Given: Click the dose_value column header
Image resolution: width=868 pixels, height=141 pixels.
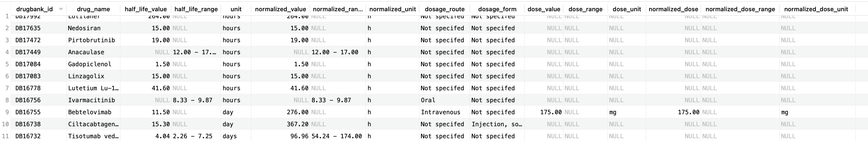Looking at the screenshot, I should pyautogui.click(x=543, y=9).
